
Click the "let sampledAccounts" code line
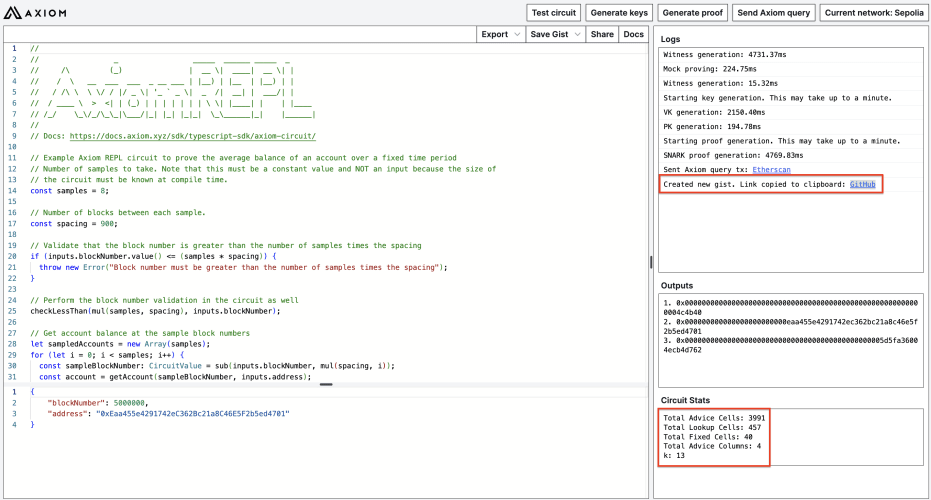click(120, 344)
